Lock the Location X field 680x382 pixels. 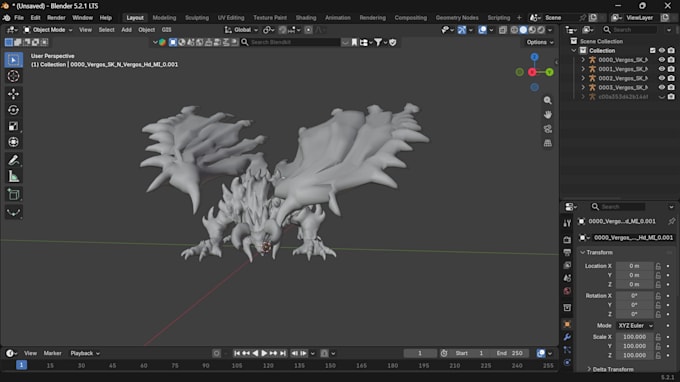[658, 266]
